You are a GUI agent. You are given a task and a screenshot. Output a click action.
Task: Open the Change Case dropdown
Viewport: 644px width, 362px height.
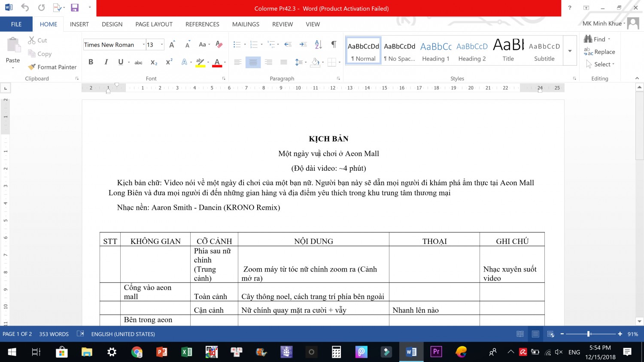204,45
